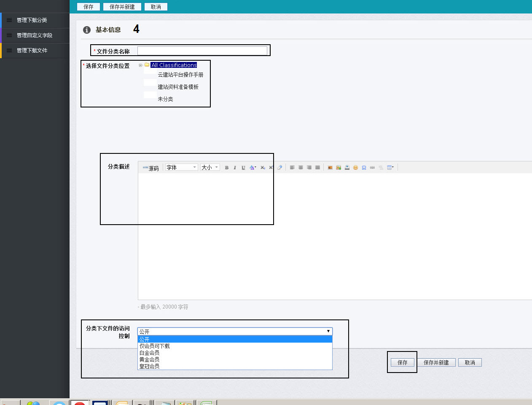Collapse the All Classifications tree node
This screenshot has width=532, height=405.
click(140, 65)
